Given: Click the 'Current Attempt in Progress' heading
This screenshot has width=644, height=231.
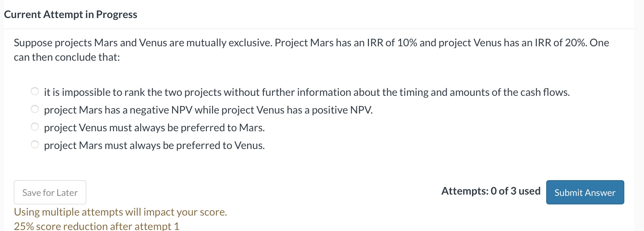Looking at the screenshot, I should (71, 14).
